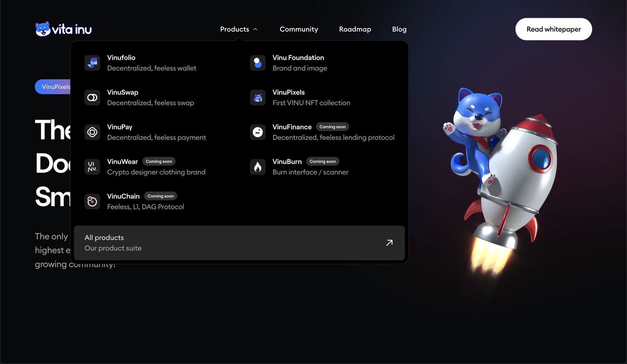Click the VinuPixels dog icon
This screenshot has width=627, height=364.
(258, 98)
